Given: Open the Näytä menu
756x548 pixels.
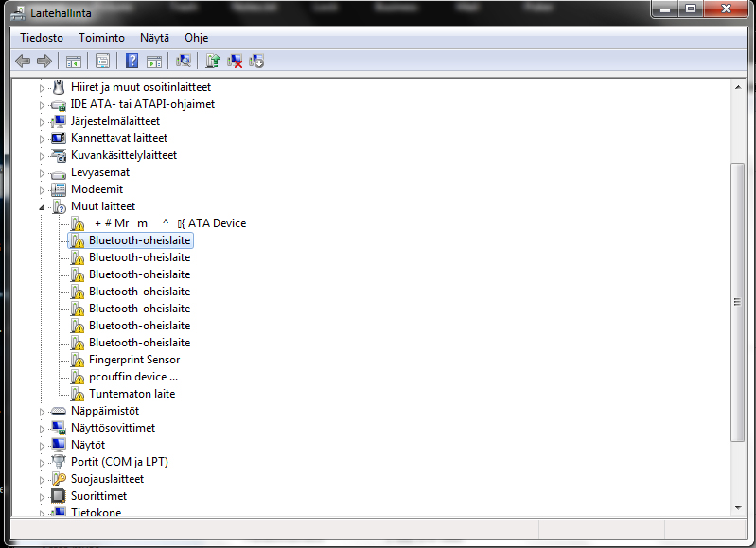Looking at the screenshot, I should coord(155,38).
